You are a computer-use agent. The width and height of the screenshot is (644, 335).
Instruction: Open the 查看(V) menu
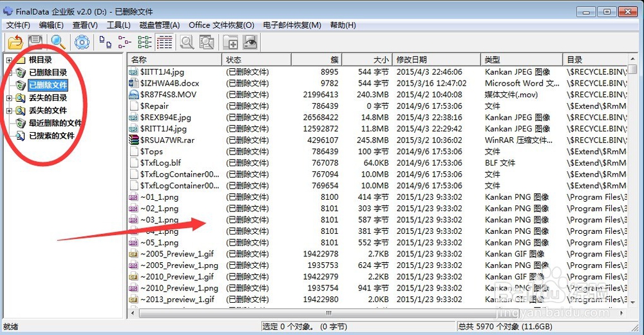point(85,25)
